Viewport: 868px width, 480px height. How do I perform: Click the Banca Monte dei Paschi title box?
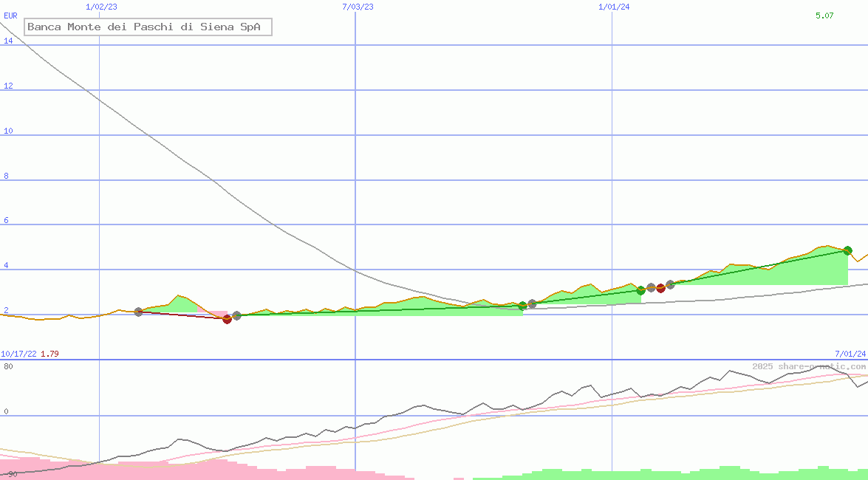[x=148, y=27]
